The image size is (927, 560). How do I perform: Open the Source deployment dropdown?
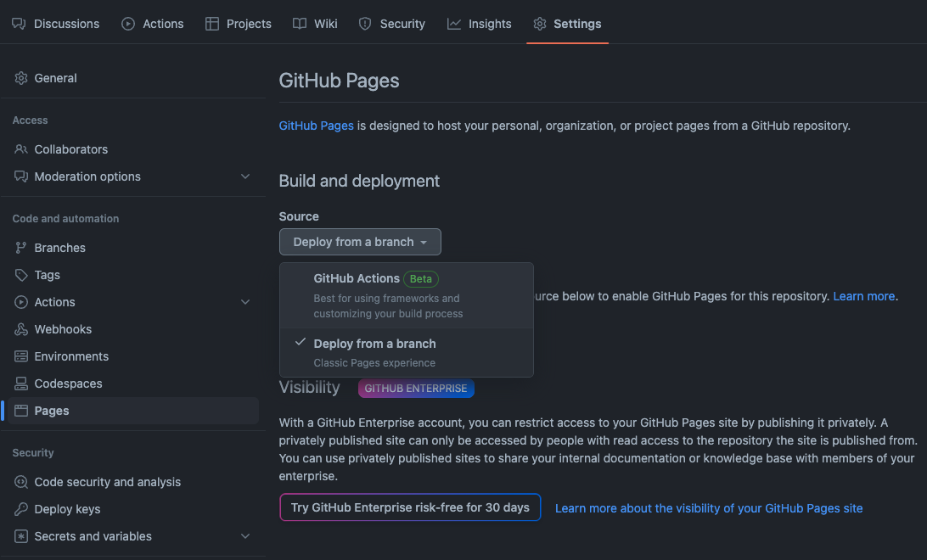(360, 241)
